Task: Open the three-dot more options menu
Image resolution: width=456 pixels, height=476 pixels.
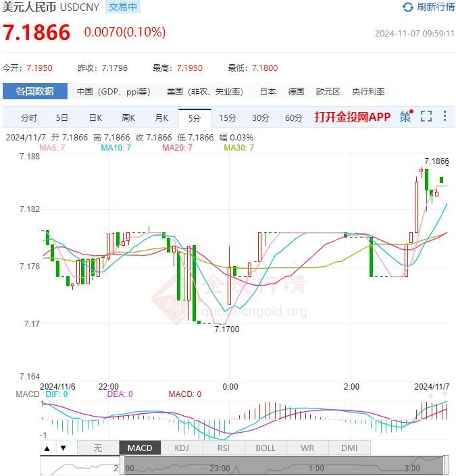Action: (445, 116)
